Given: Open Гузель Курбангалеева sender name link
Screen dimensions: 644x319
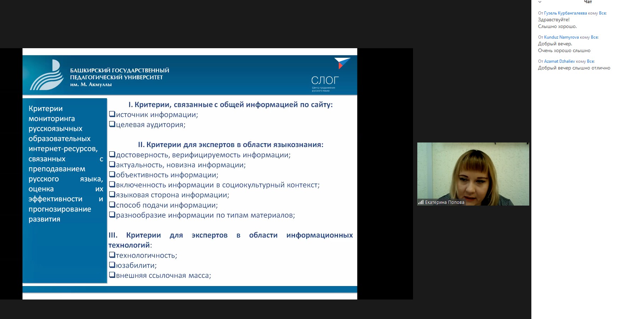Looking at the screenshot, I should 565,13.
